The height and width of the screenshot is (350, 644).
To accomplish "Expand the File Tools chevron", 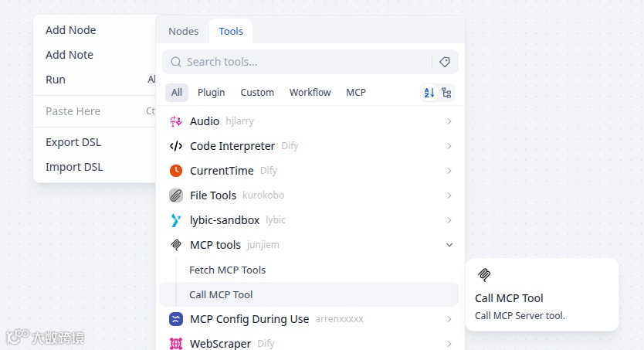I will [449, 195].
